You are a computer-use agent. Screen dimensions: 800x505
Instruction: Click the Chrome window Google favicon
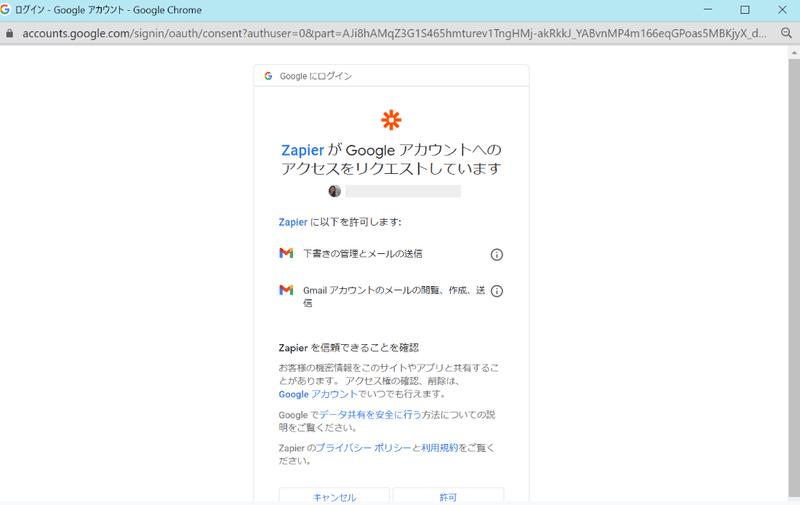[5, 10]
